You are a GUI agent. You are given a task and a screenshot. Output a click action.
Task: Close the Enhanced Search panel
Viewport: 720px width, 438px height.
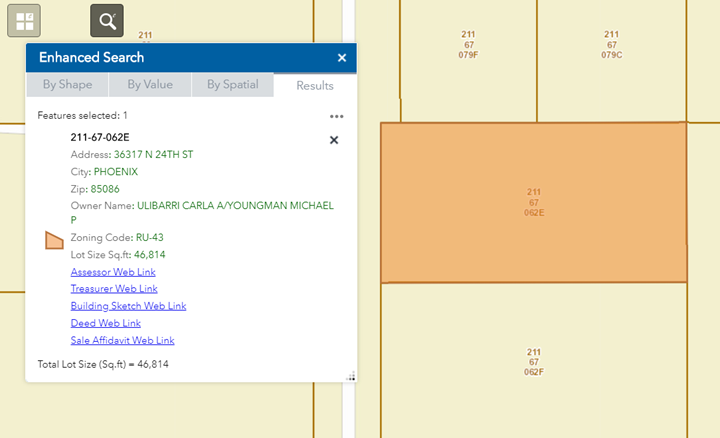(x=342, y=58)
